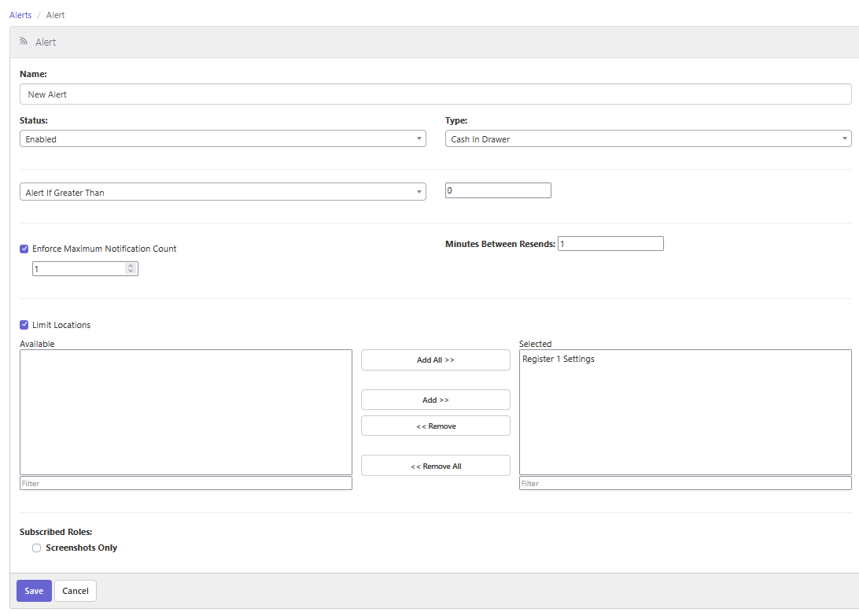
Task: Click the << Remove button
Action: coord(436,426)
